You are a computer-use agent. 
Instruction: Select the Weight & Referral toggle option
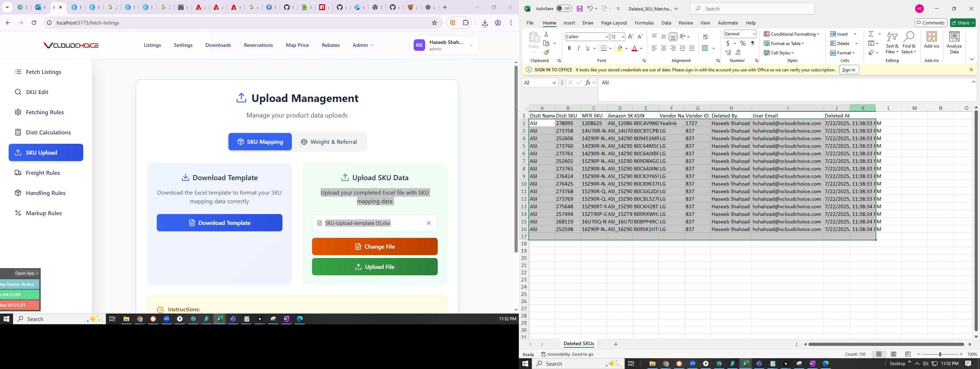[x=329, y=142]
